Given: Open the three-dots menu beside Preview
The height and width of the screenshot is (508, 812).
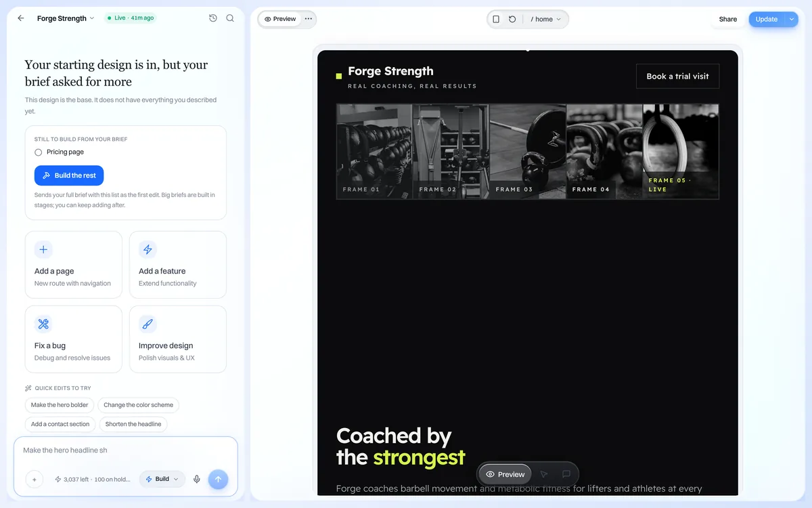Looking at the screenshot, I should click(309, 19).
